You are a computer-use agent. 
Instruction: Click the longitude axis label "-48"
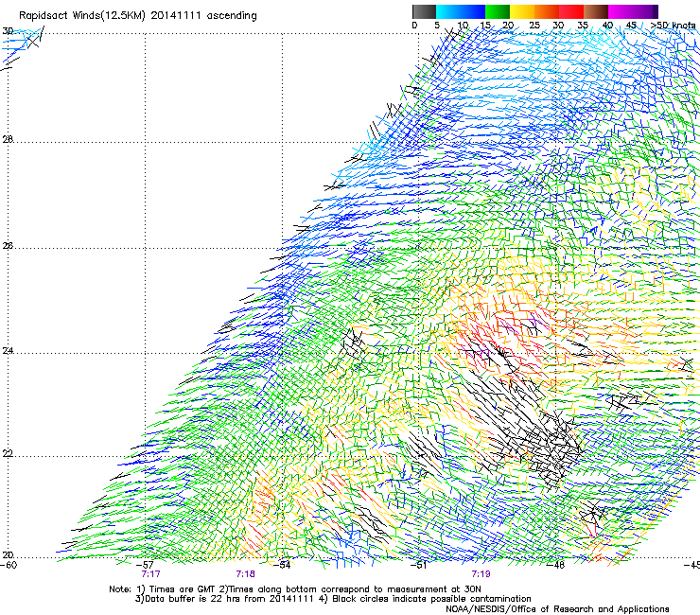(x=556, y=565)
